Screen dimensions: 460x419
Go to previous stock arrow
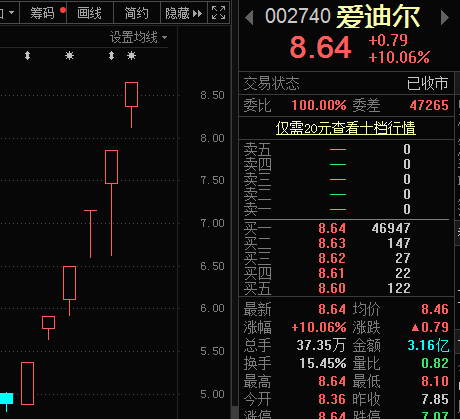(249, 17)
